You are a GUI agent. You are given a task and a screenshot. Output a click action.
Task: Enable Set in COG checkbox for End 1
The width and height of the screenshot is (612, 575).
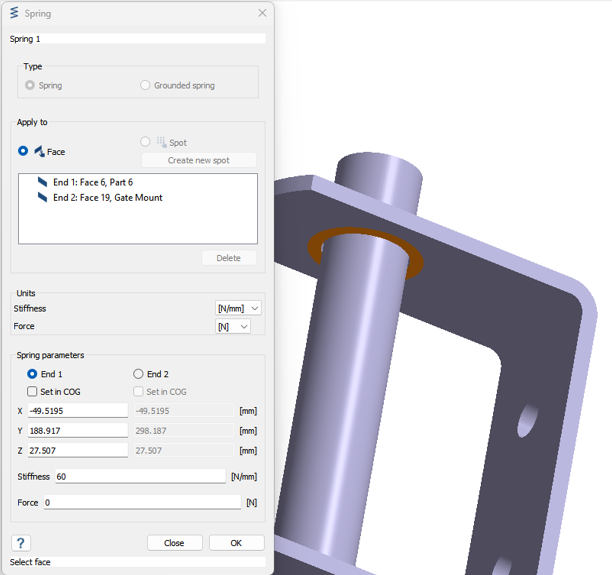[x=32, y=392]
